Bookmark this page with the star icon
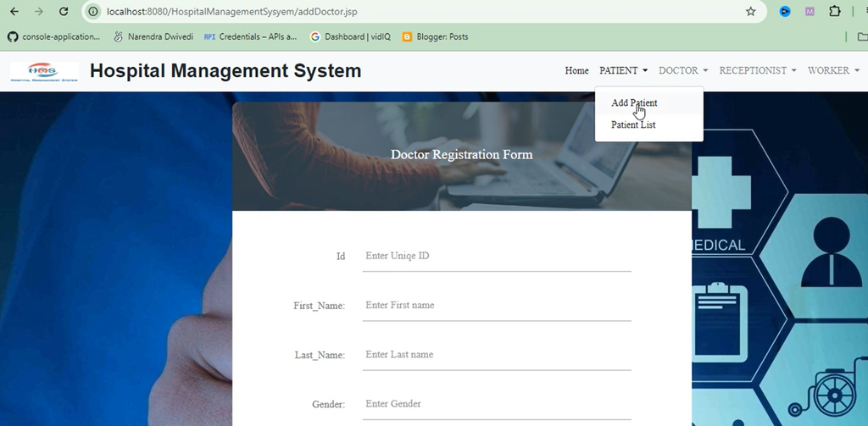This screenshot has width=868, height=426. point(751,11)
